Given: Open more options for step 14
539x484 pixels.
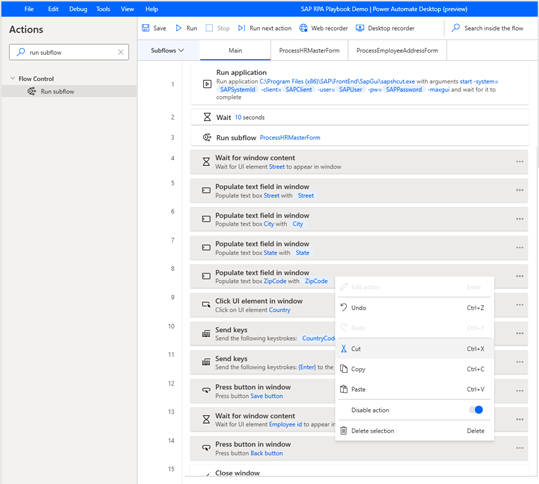Looking at the screenshot, I should click(x=519, y=448).
